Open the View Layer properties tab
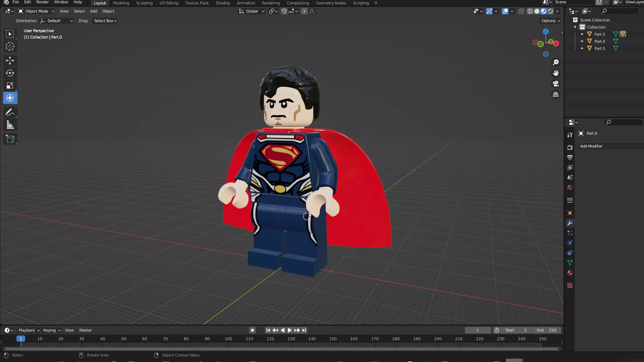The image size is (644, 362). pyautogui.click(x=570, y=168)
